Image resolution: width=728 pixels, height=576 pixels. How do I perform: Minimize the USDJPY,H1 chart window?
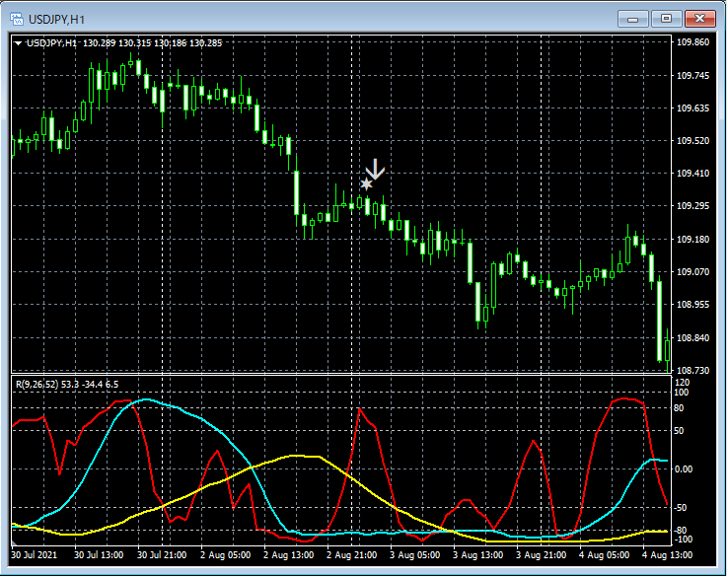(632, 19)
